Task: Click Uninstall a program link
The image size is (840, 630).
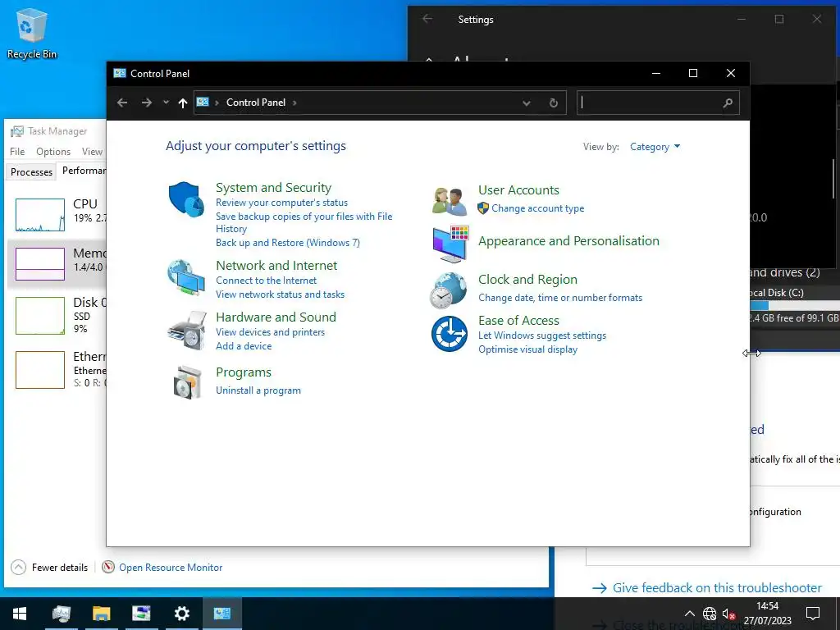Action: tap(258, 390)
